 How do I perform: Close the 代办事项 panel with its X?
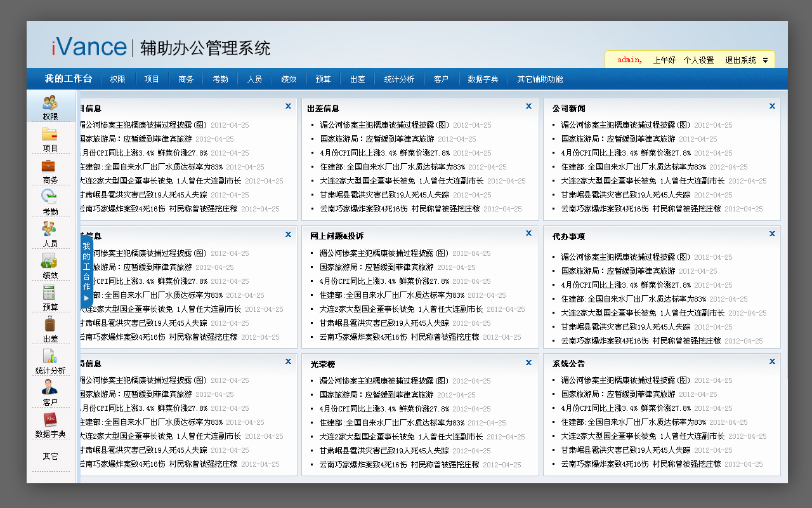(772, 234)
